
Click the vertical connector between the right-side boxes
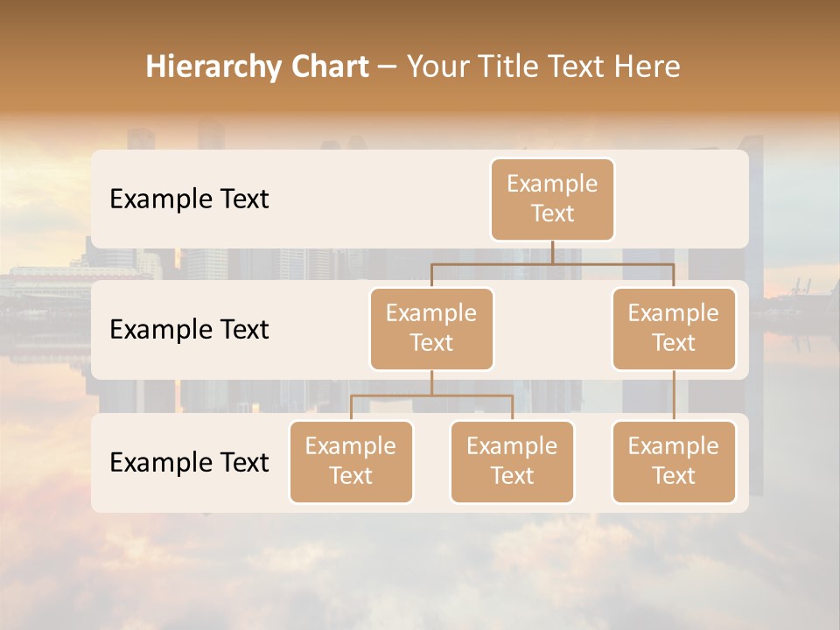click(674, 395)
